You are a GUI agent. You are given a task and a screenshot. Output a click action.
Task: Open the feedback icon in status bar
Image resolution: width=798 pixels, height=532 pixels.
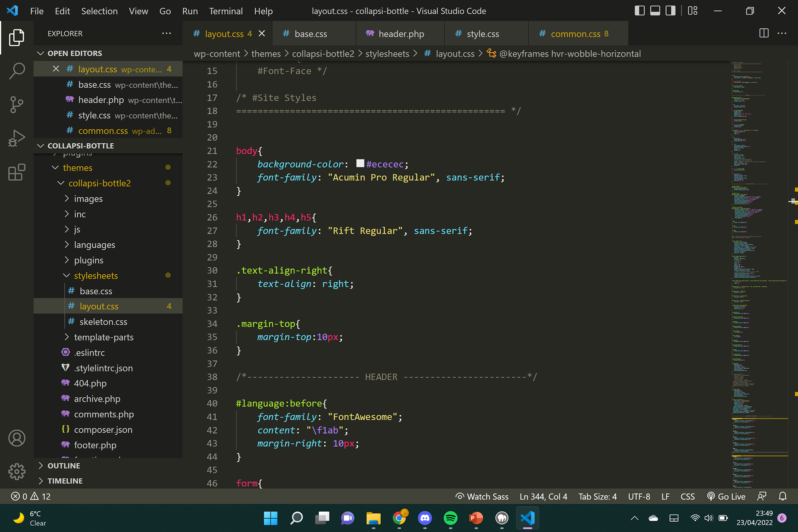click(x=762, y=496)
